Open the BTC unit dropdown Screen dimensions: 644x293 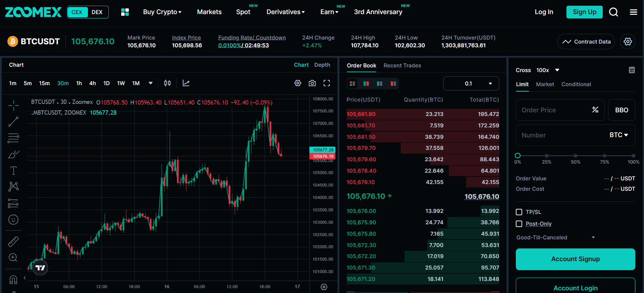tap(618, 135)
